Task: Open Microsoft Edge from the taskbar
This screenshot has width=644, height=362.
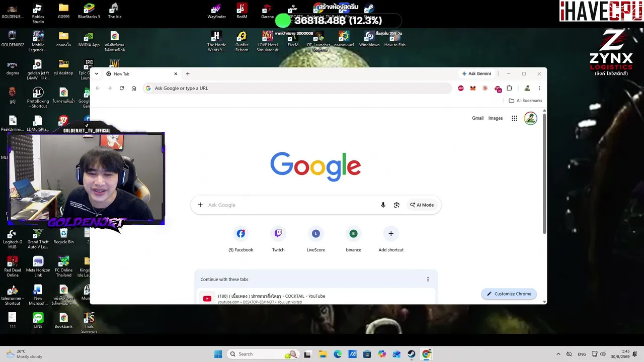Action: click(x=338, y=354)
